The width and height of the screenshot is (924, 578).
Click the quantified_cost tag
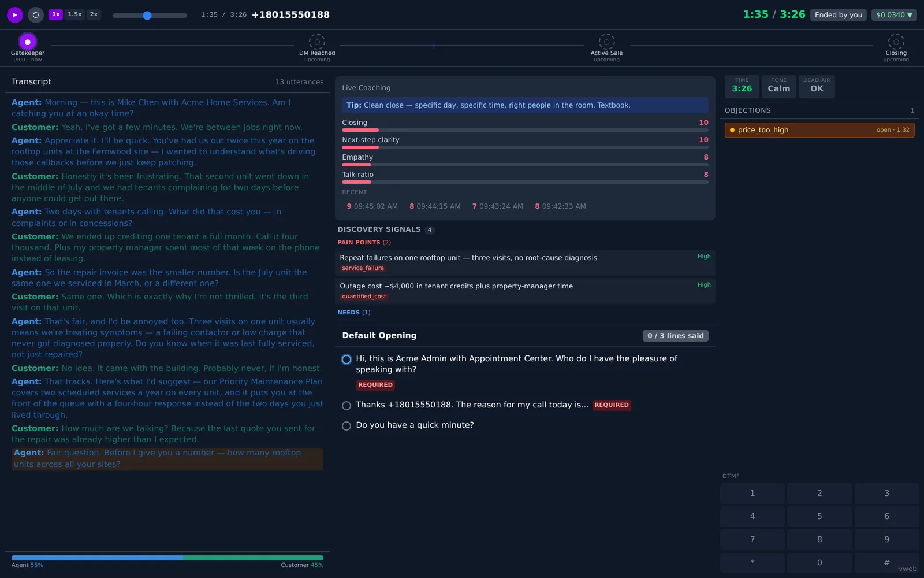point(364,297)
